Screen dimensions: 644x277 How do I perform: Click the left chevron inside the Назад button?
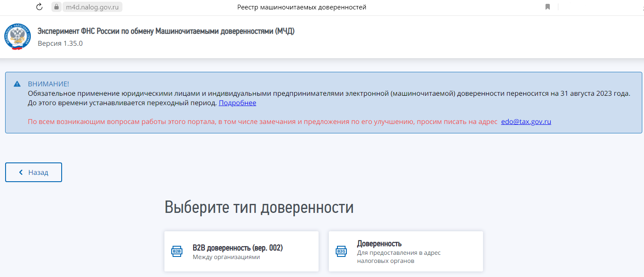pyautogui.click(x=21, y=172)
